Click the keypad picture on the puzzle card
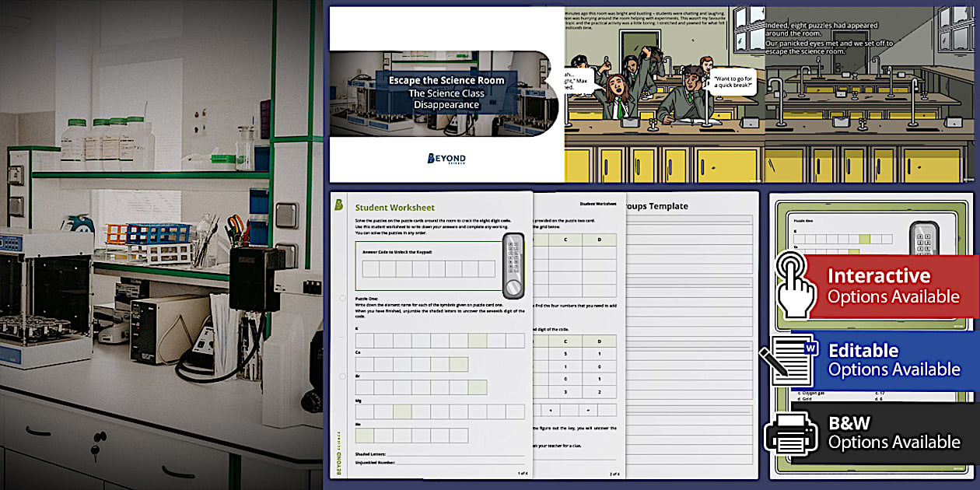 (927, 237)
